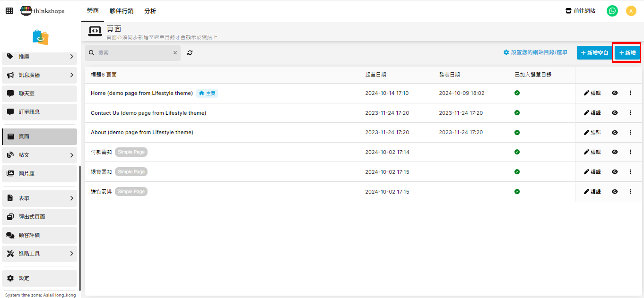Image resolution: width=644 pixels, height=298 pixels.
Task: Click into the 搜索 search field
Action: pyautogui.click(x=133, y=53)
